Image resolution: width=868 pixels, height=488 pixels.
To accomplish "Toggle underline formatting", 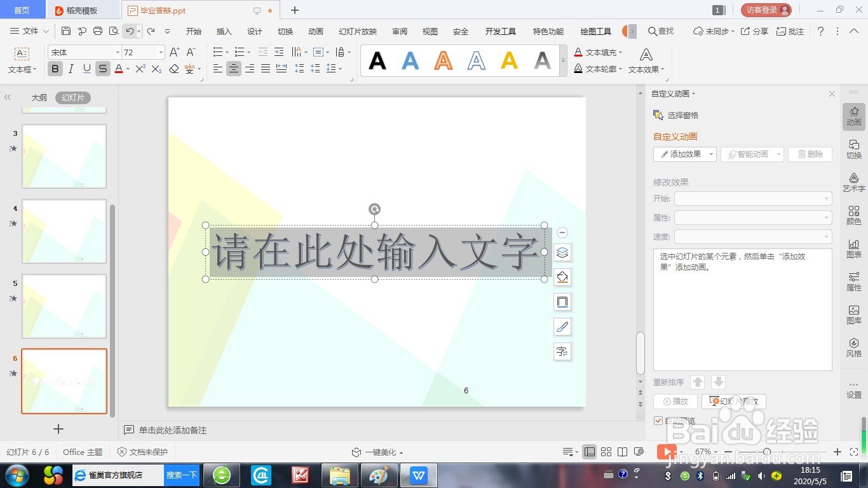I will click(86, 69).
